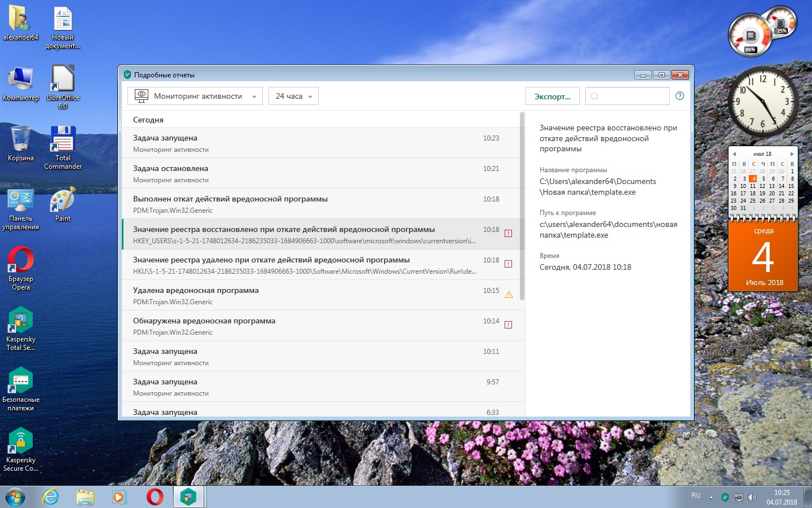Select Выполнен откат действий вредоносной программы entry
The image size is (812, 508).
304,204
